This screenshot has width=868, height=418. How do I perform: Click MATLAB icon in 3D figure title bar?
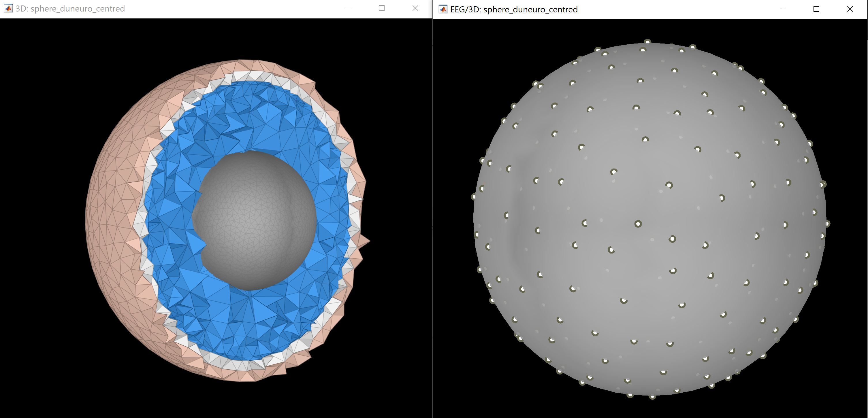(x=8, y=8)
